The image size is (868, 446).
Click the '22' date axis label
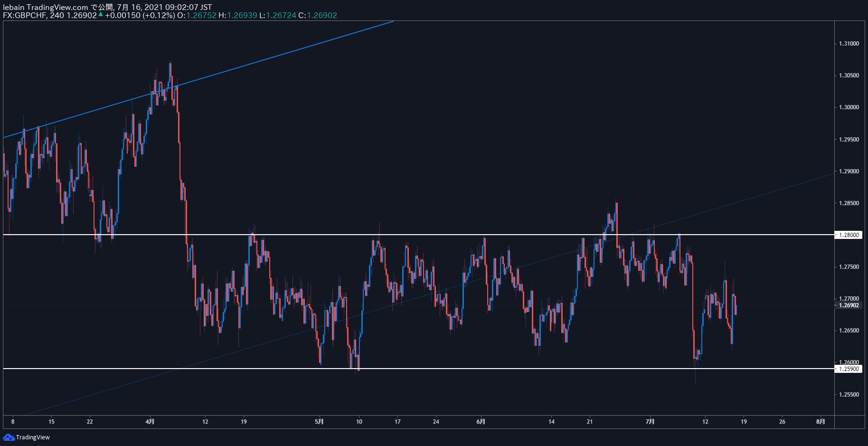pyautogui.click(x=90, y=421)
